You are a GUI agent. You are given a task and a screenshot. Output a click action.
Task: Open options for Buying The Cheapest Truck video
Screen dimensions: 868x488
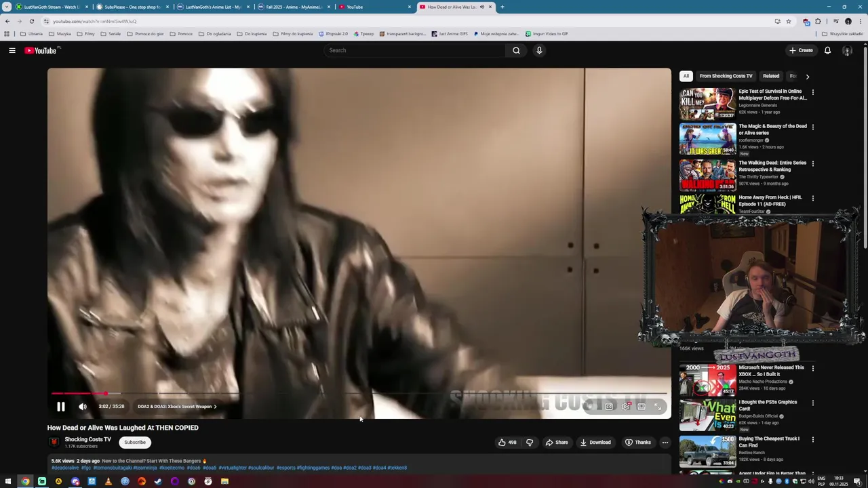click(x=813, y=439)
